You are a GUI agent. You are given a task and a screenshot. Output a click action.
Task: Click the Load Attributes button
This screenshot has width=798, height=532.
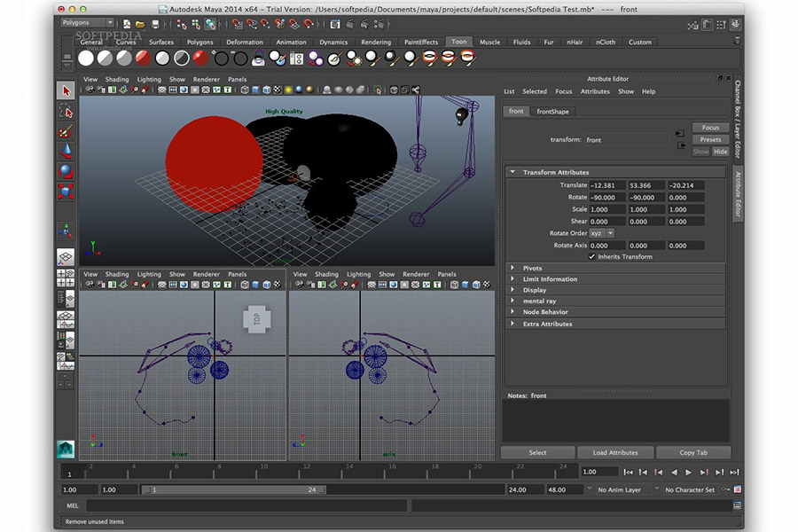point(615,452)
